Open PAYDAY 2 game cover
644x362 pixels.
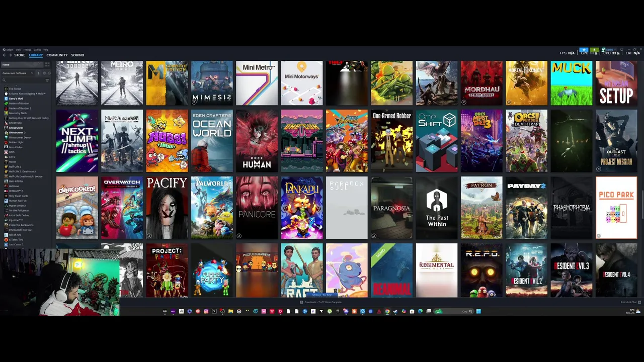pyautogui.click(x=526, y=208)
